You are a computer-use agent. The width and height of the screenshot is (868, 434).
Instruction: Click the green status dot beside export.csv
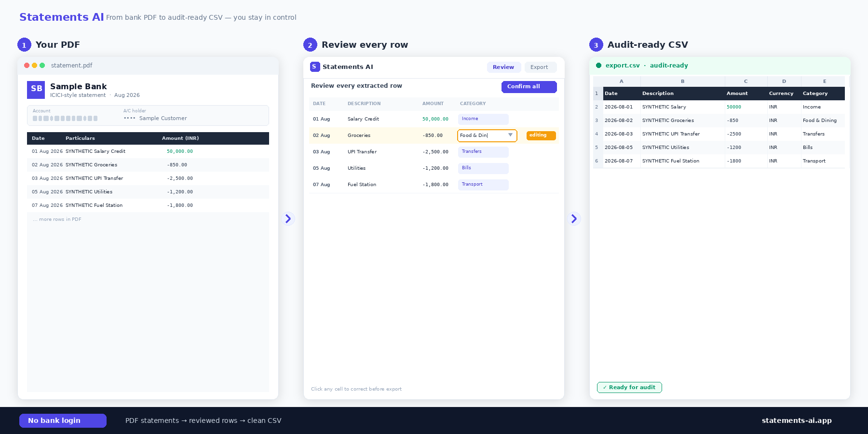click(x=598, y=66)
